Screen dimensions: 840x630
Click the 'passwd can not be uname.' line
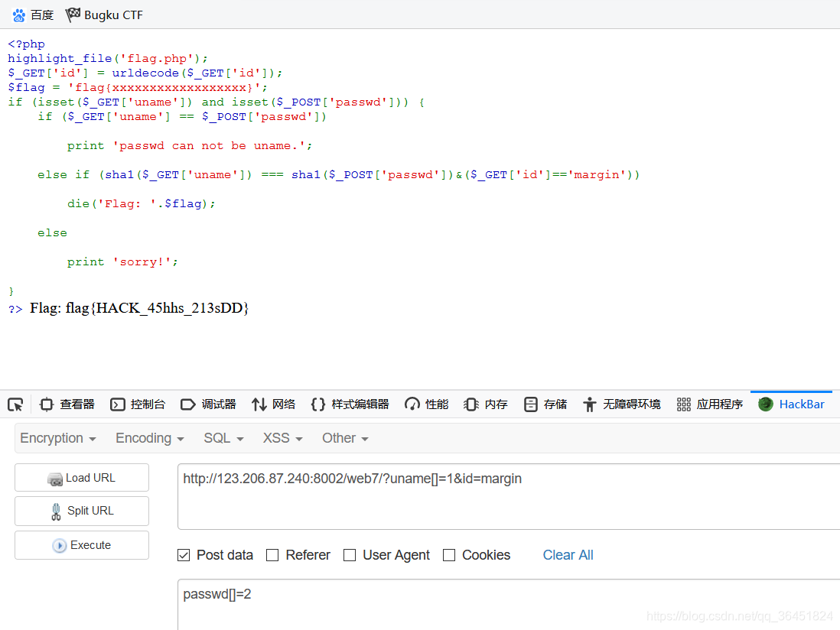click(x=190, y=145)
